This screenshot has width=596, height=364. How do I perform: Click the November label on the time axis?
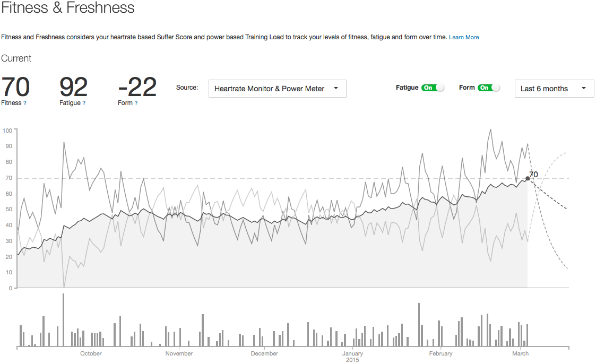(x=179, y=353)
